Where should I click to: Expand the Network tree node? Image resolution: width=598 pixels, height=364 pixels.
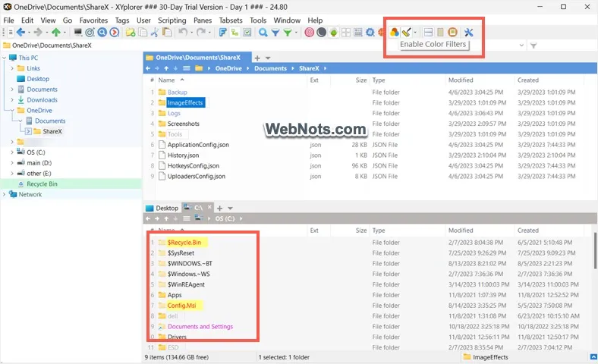(5, 194)
